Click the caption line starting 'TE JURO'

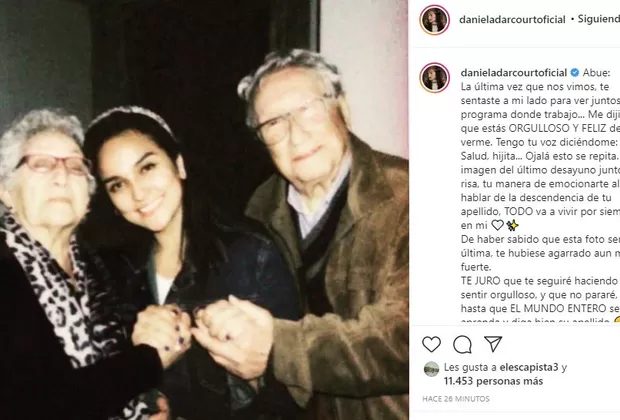539,281
